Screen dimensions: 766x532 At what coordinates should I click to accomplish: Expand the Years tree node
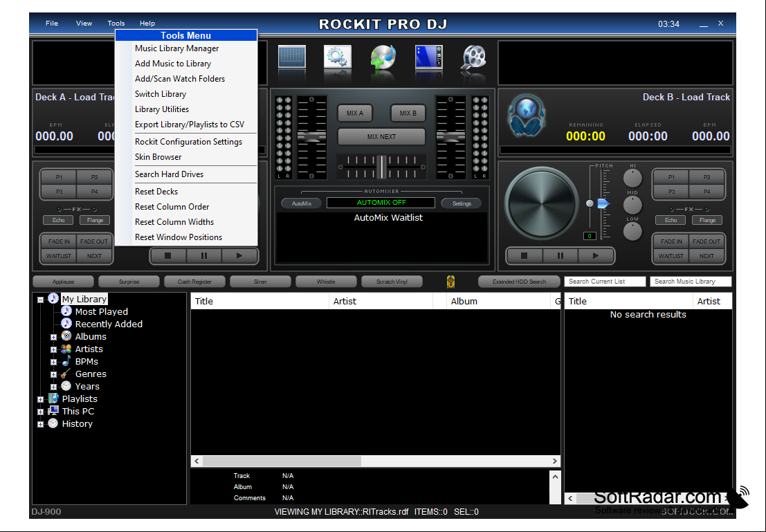pos(54,387)
